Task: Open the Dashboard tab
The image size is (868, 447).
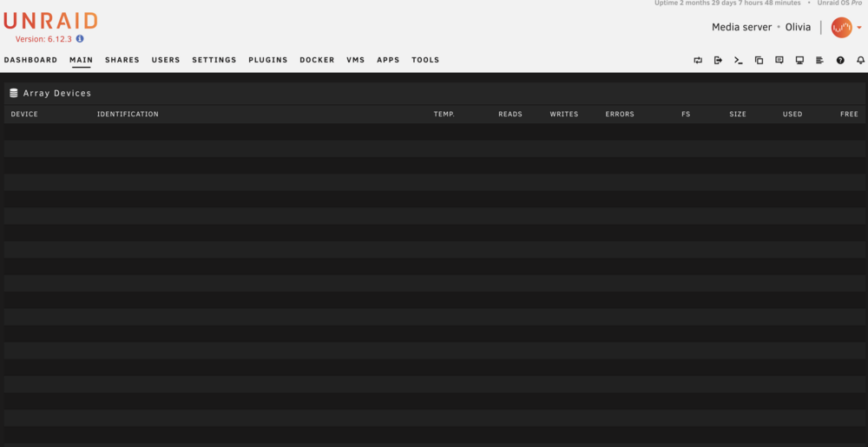Action: (x=30, y=60)
